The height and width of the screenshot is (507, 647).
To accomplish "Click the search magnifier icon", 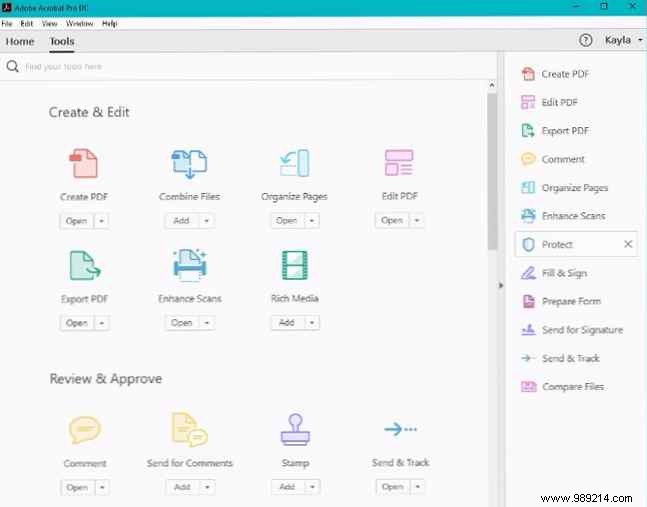I will coord(12,66).
